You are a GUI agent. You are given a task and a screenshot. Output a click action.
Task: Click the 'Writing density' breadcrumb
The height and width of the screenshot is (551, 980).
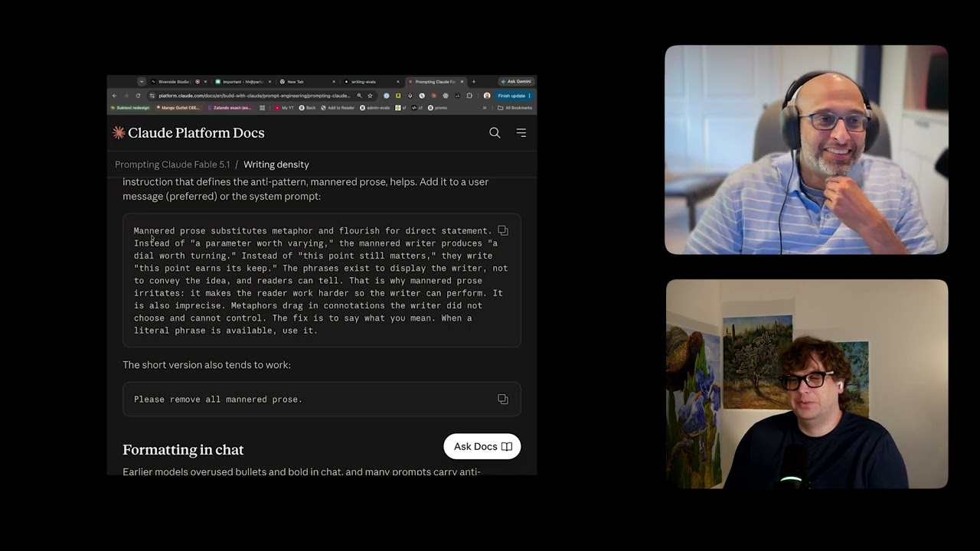click(x=276, y=165)
